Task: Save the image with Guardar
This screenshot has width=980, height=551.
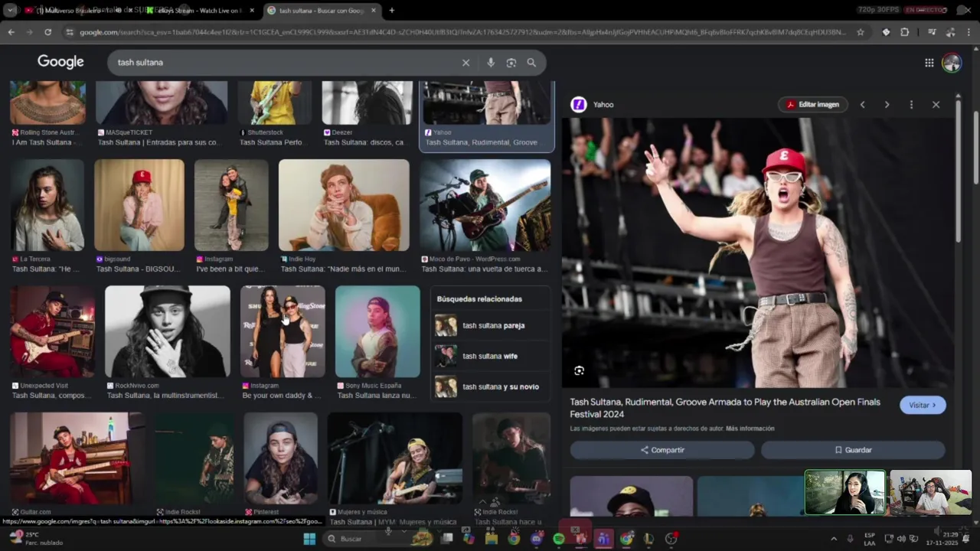Action: pos(853,450)
